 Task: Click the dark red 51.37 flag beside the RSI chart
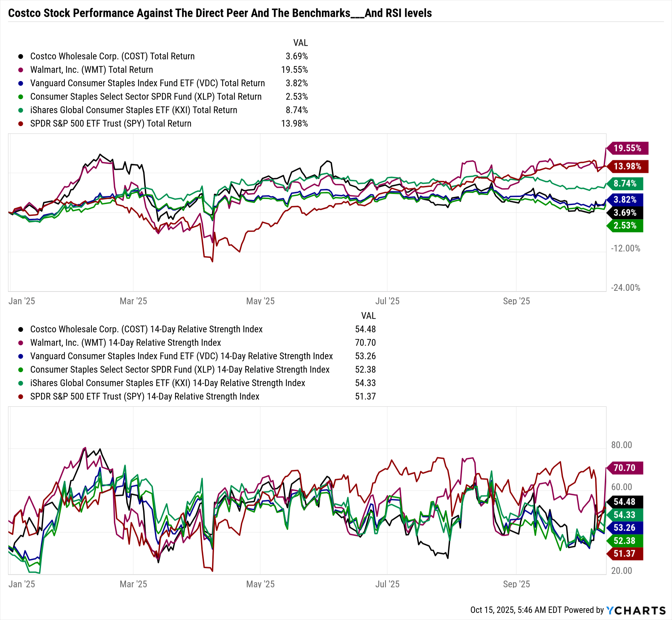624,554
